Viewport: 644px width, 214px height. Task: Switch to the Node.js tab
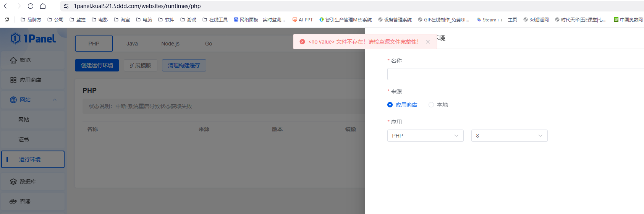[170, 44]
